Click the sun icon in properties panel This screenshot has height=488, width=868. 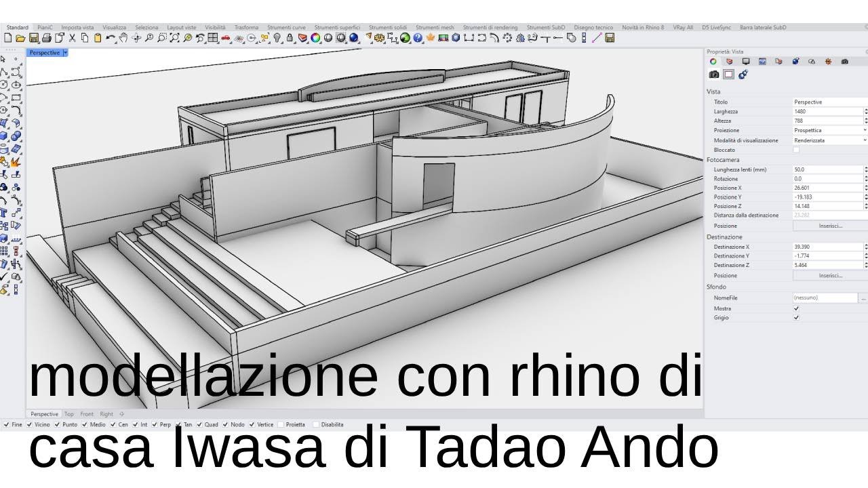829,61
